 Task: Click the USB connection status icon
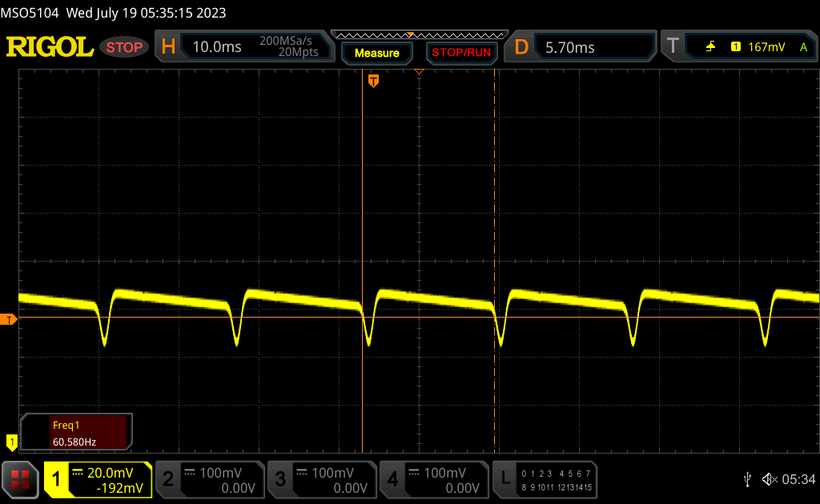(x=747, y=479)
